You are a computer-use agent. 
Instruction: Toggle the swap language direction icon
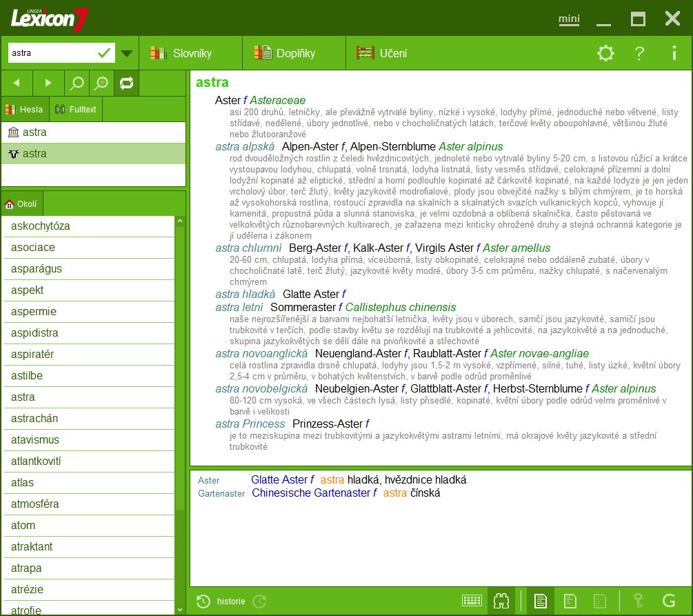tap(126, 83)
